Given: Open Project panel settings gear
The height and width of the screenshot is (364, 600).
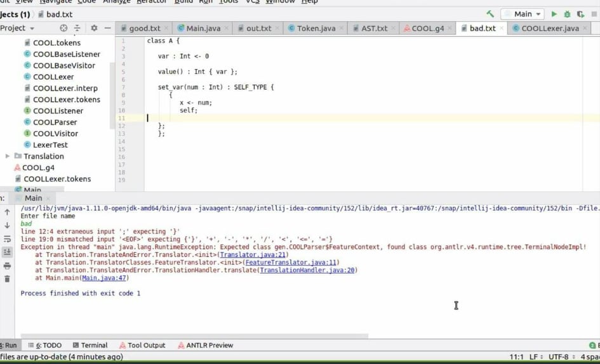Looking at the screenshot, I should click(94, 28).
